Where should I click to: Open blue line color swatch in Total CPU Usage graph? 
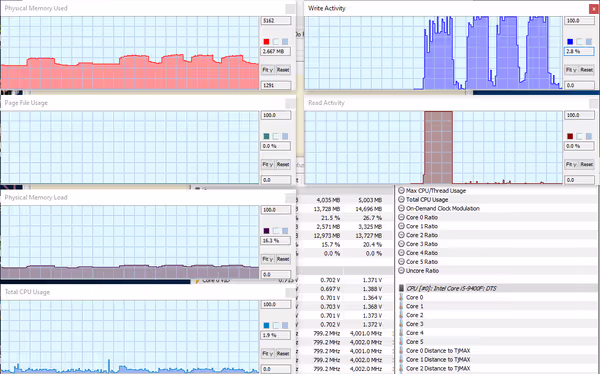point(266,325)
